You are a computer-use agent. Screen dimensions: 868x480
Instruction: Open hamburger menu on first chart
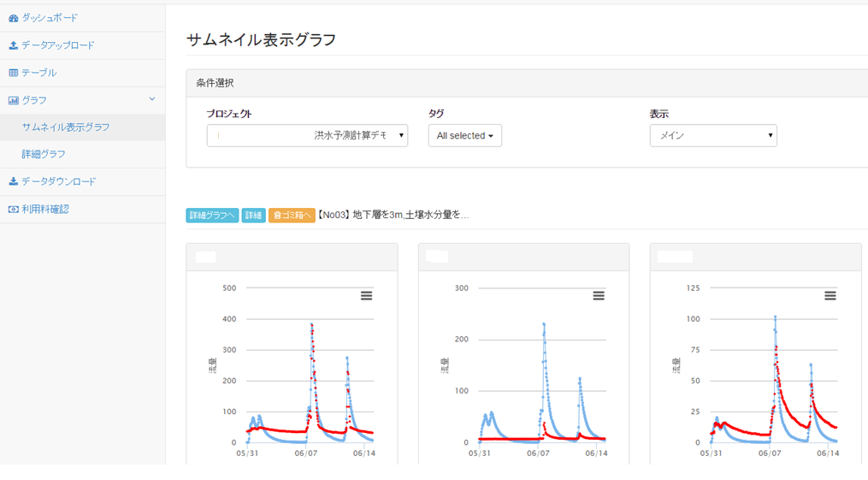(366, 295)
